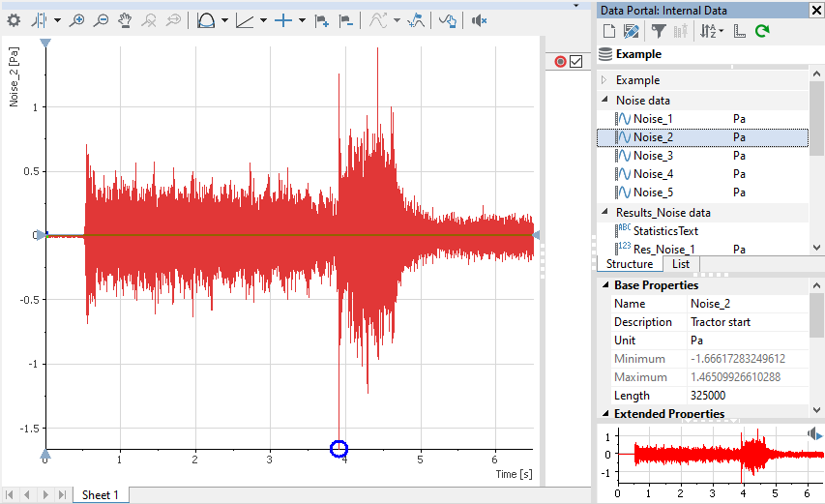Toggle the red circle button beside the chart
Viewport: 825px width, 504px height.
point(560,62)
